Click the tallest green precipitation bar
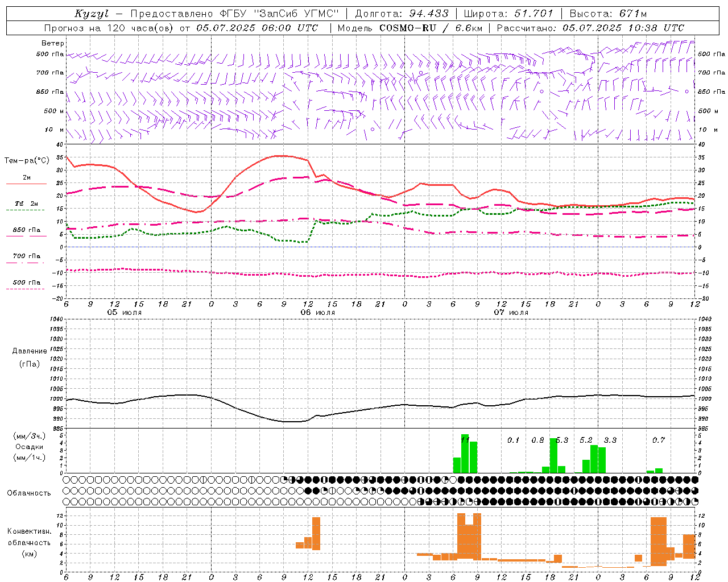 [x=465, y=454]
